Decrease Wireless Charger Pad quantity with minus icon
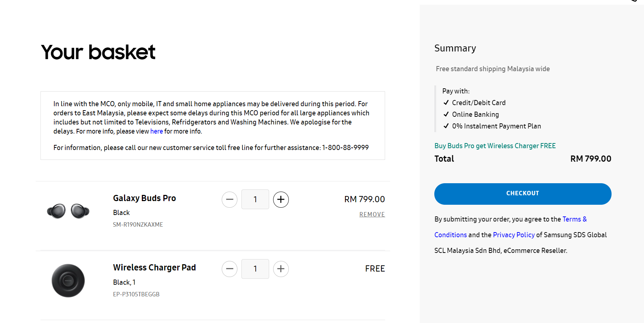This screenshot has width=644, height=323. [x=230, y=269]
